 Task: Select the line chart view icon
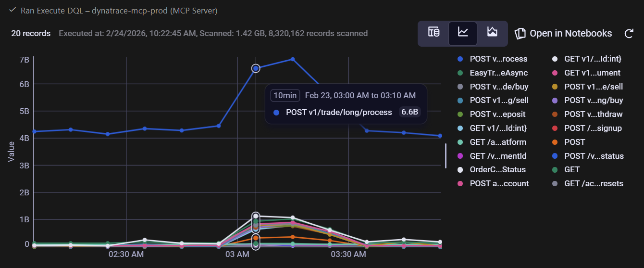coord(462,33)
